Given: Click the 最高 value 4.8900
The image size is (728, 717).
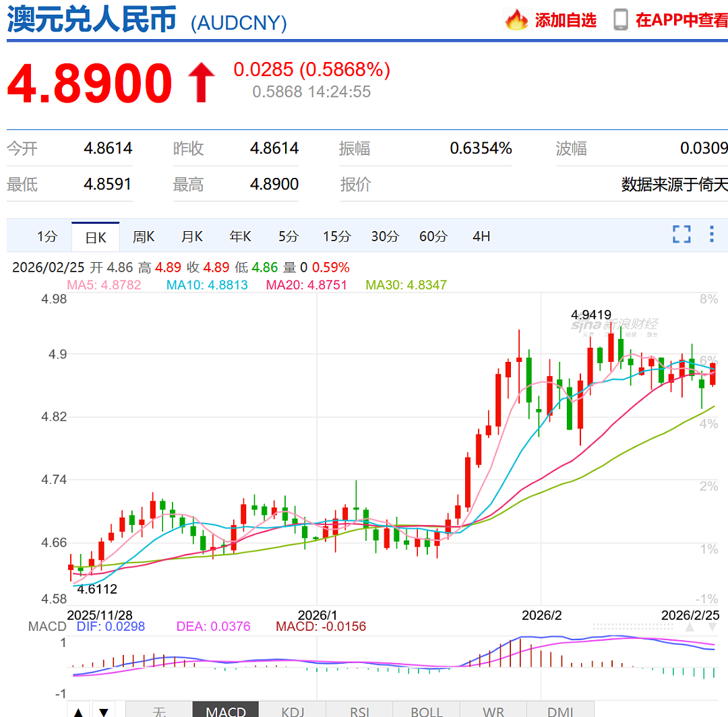Looking at the screenshot, I should point(274,184).
